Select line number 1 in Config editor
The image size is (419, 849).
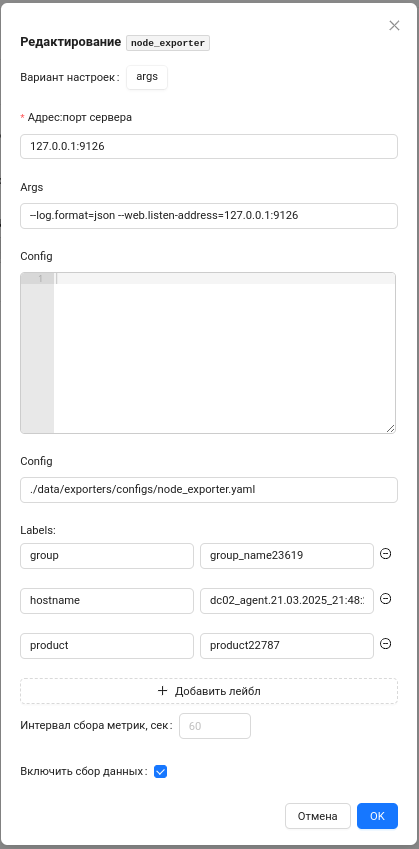[41, 279]
